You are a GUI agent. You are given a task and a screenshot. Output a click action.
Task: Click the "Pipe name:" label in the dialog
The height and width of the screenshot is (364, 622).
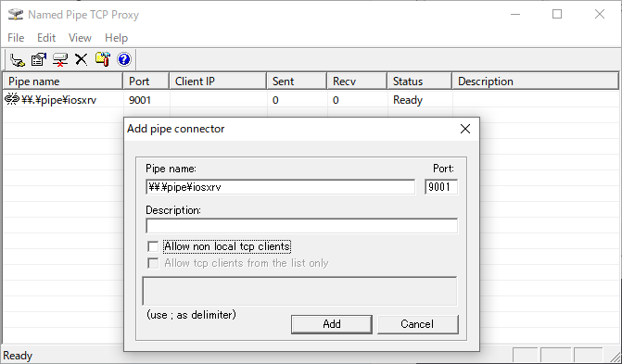tap(171, 169)
